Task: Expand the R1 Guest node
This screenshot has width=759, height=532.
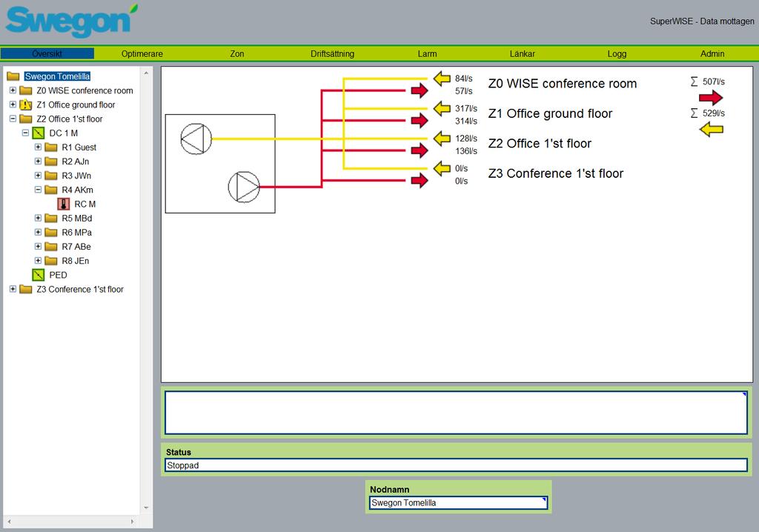Action: (39, 147)
